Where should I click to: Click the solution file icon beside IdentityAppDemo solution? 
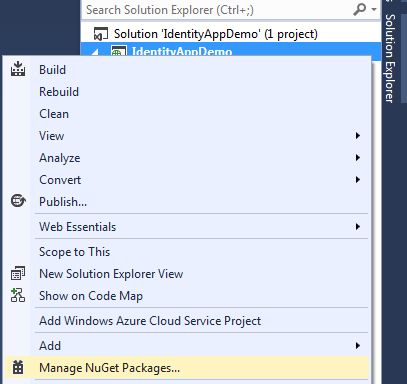(x=101, y=34)
